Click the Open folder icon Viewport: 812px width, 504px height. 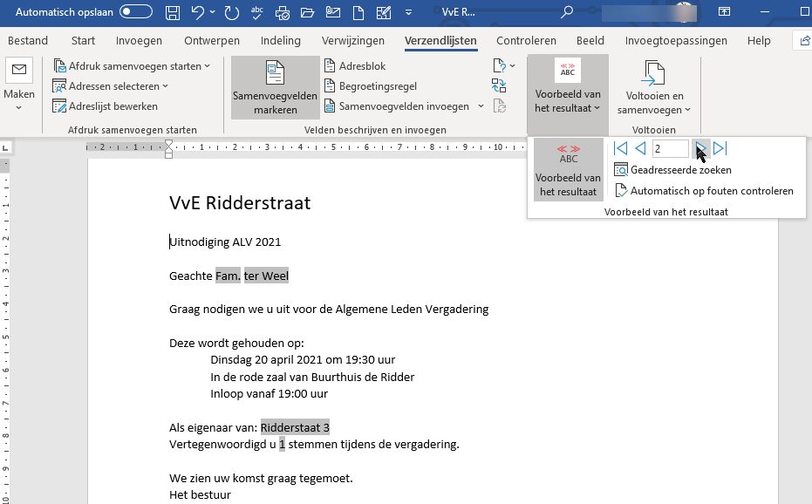click(308, 12)
